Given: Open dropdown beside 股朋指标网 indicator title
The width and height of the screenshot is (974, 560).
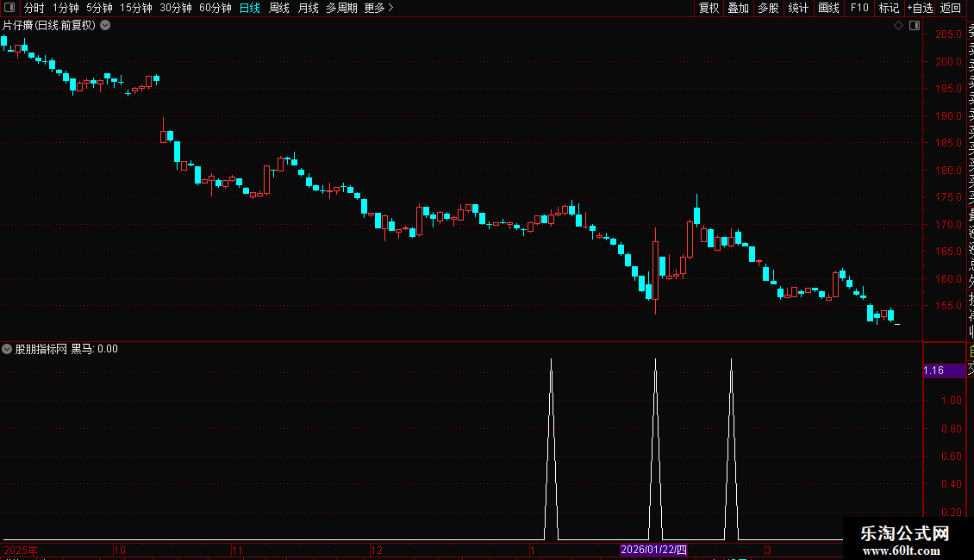Looking at the screenshot, I should [7, 349].
